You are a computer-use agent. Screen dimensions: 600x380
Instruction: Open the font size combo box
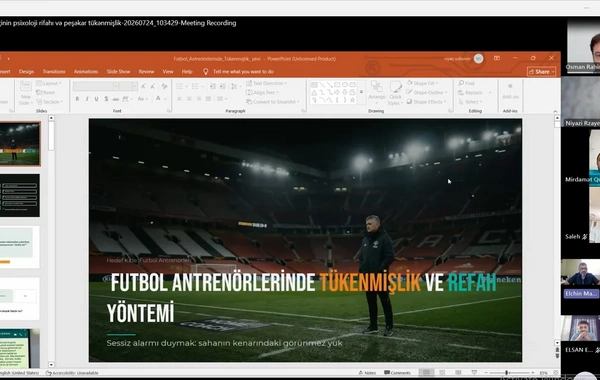click(x=128, y=86)
